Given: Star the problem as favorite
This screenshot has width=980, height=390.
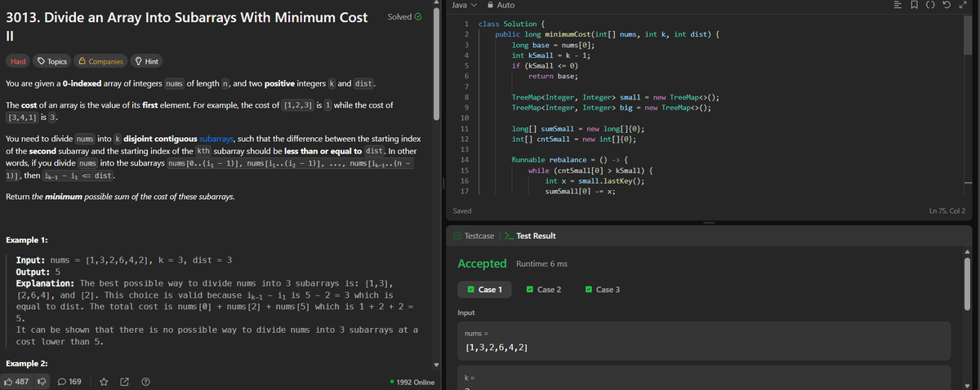Looking at the screenshot, I should [104, 381].
